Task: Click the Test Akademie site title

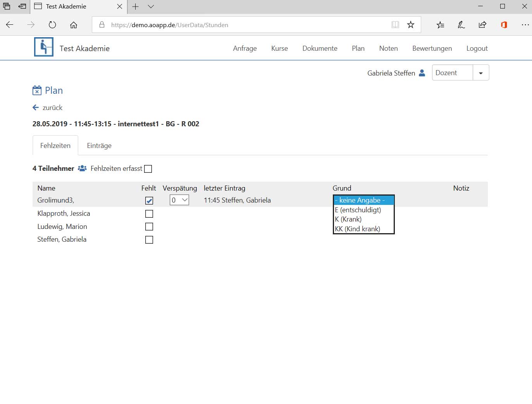Action: tap(84, 48)
